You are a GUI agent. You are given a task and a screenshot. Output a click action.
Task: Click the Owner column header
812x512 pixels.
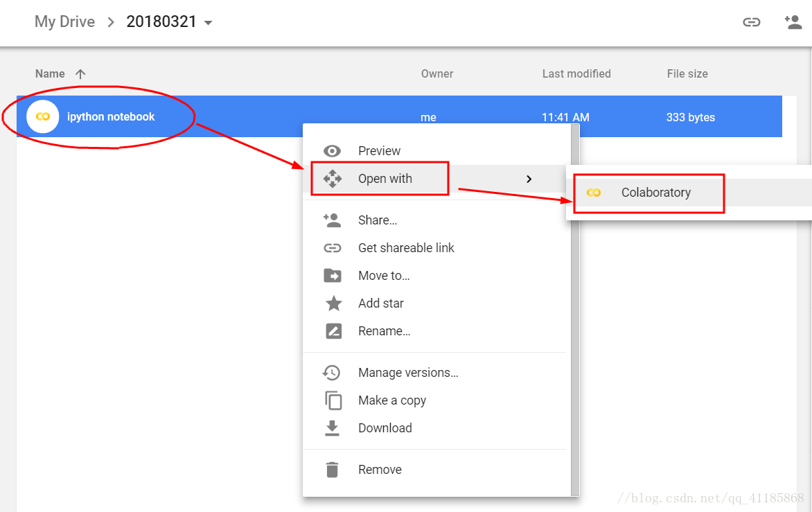(437, 73)
